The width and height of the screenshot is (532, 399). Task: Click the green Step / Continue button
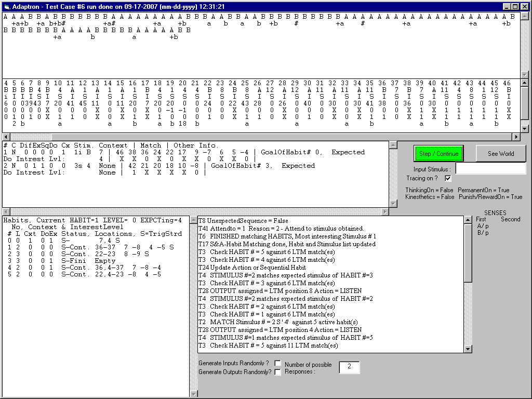(438, 154)
